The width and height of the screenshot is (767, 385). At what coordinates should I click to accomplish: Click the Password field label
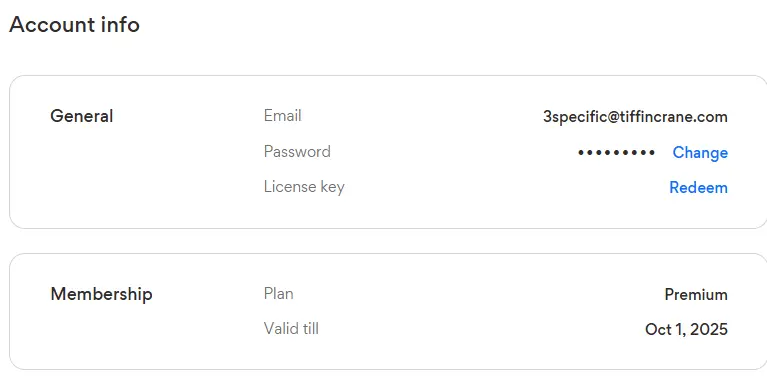pyautogui.click(x=297, y=152)
